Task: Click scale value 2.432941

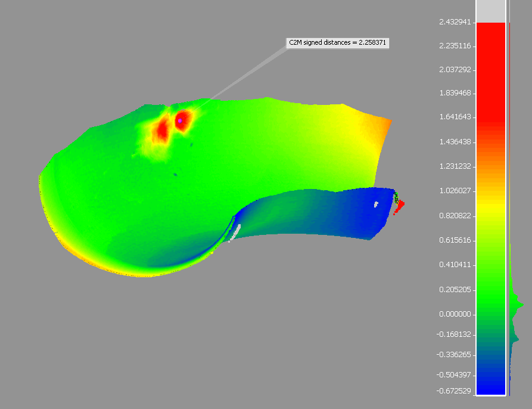Action: coord(455,22)
